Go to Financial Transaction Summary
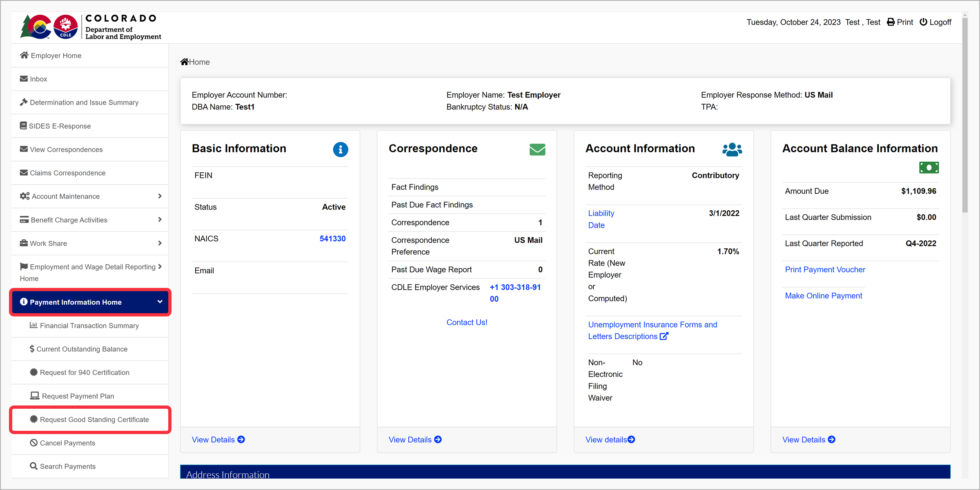980x490 pixels. 89,325
